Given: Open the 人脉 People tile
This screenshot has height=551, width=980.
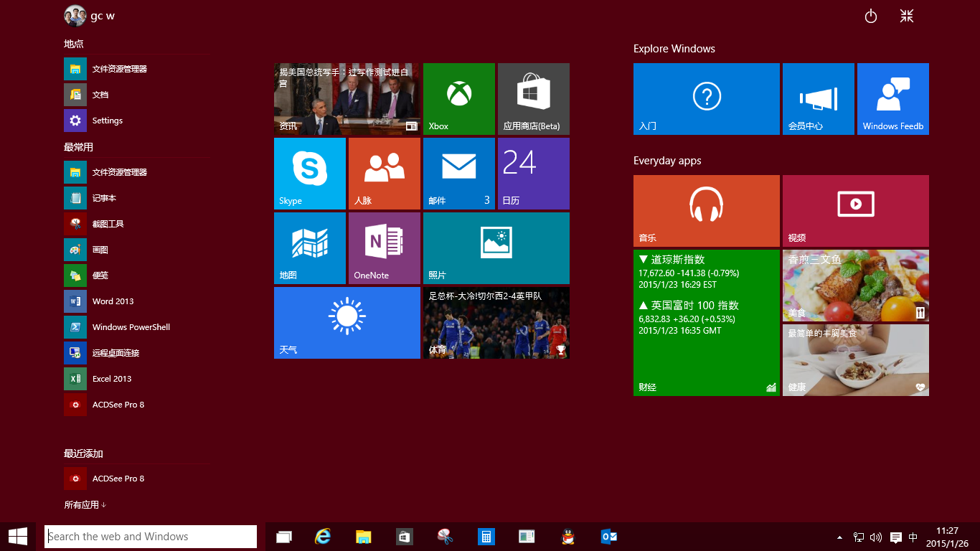Looking at the screenshot, I should tap(385, 174).
